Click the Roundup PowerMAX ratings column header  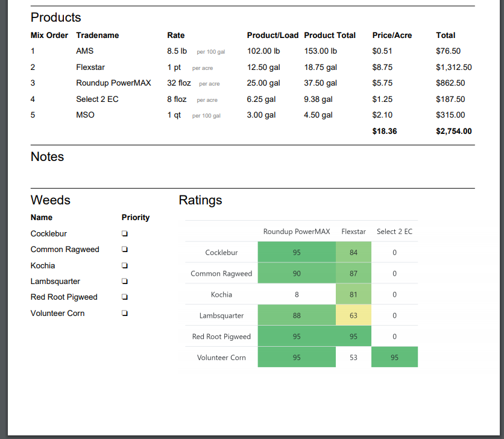(x=297, y=232)
